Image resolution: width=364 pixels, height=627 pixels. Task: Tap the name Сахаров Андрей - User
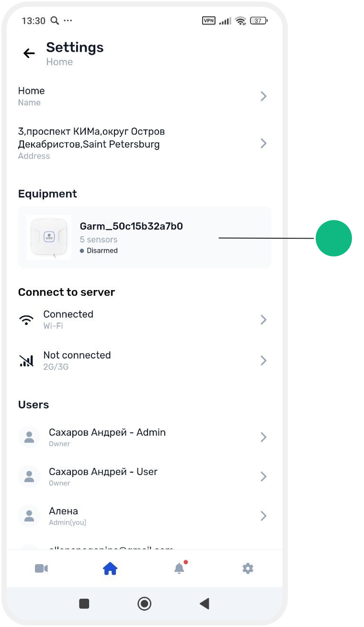pyautogui.click(x=103, y=472)
